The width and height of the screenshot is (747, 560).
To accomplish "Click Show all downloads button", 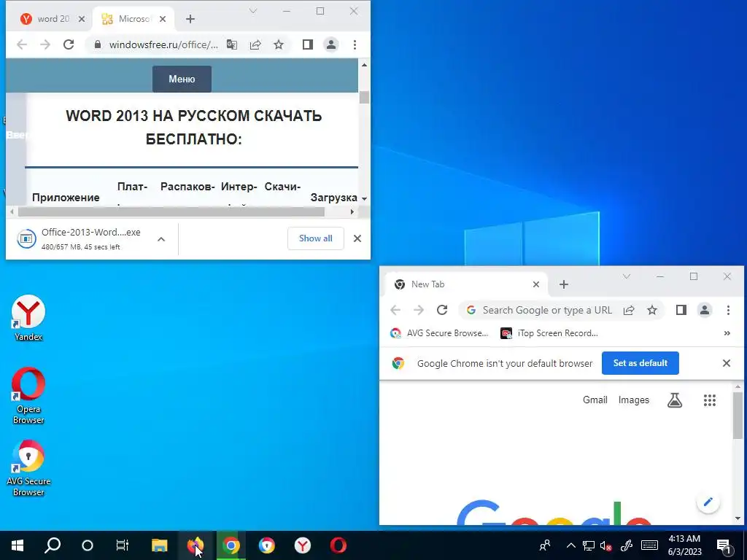I will pos(315,238).
